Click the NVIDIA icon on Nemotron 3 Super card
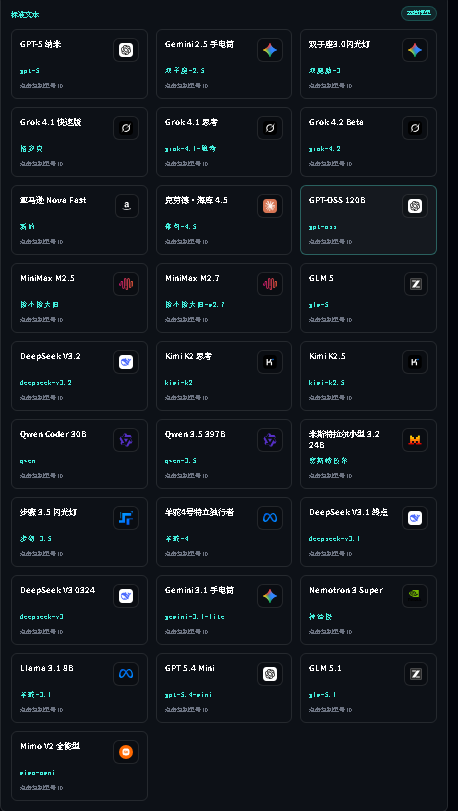 tap(415, 596)
